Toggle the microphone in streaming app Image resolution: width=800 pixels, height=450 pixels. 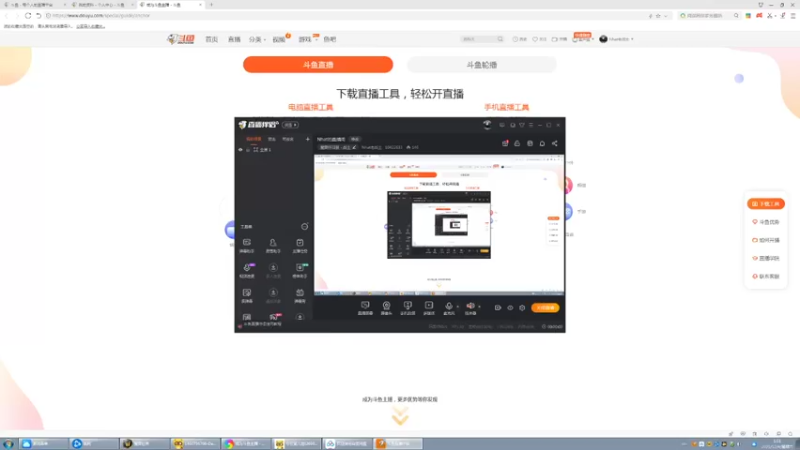449,308
